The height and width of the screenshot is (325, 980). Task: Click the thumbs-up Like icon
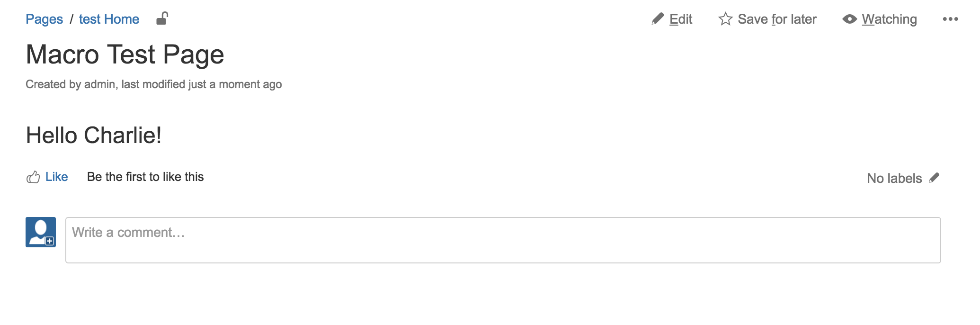click(x=33, y=177)
